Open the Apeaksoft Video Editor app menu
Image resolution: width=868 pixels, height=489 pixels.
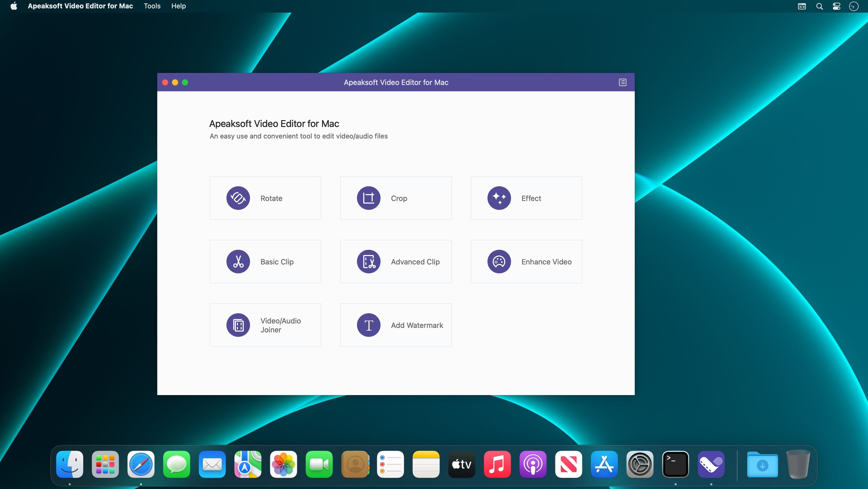(x=80, y=6)
